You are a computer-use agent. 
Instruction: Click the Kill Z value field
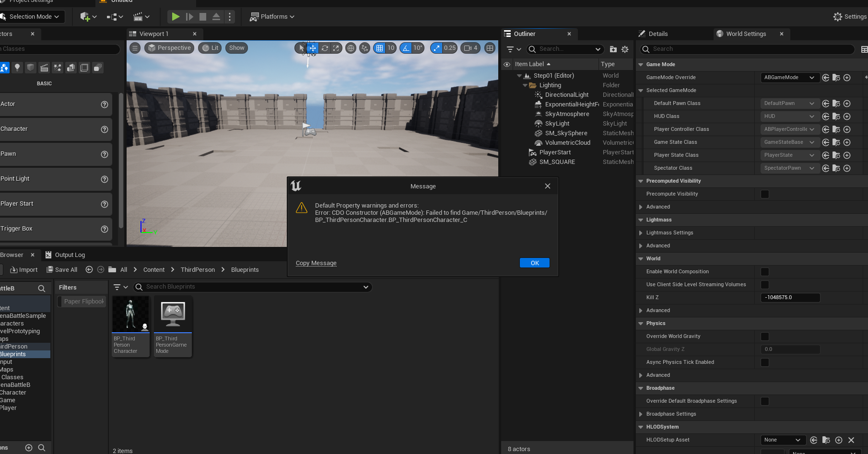coord(790,298)
